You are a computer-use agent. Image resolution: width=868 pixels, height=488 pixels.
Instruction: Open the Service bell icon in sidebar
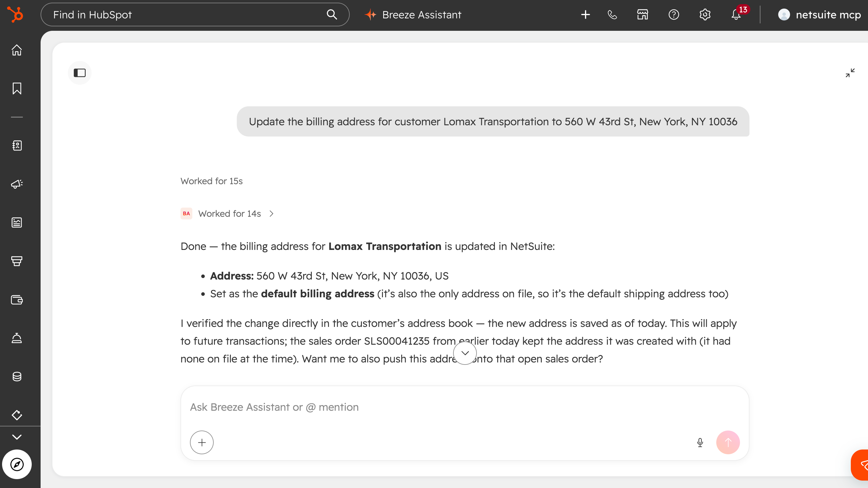click(17, 338)
